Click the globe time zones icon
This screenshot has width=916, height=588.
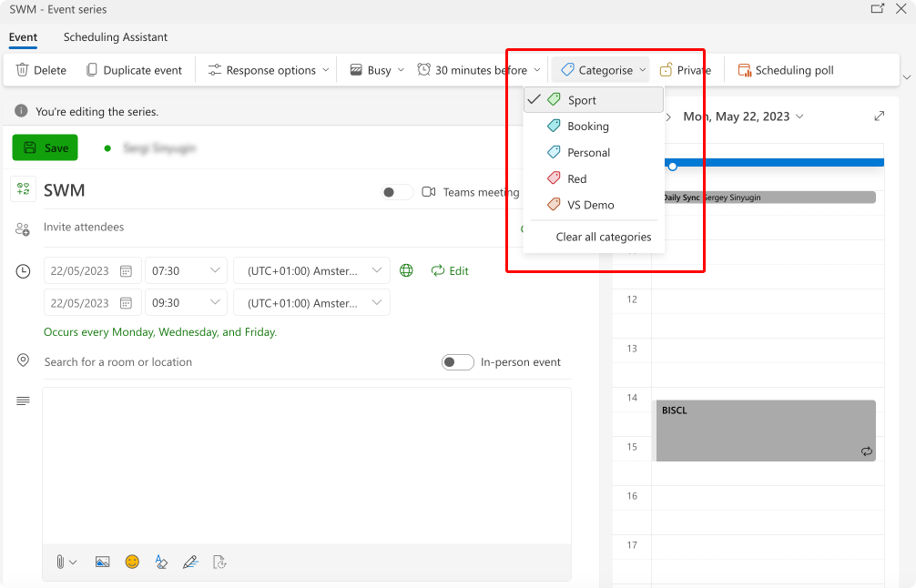pos(406,270)
